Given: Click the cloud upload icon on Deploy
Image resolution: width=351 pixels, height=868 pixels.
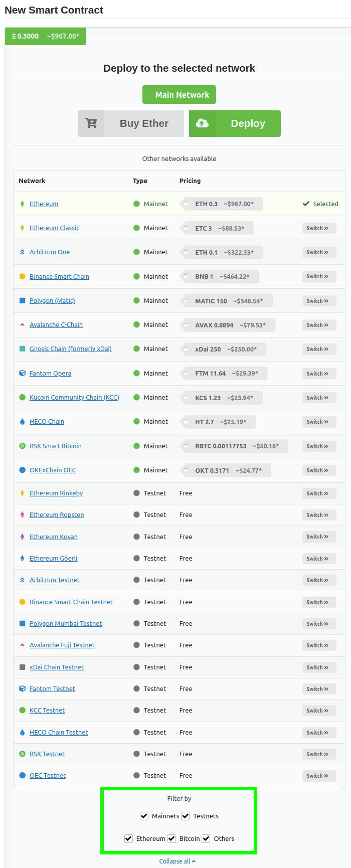Looking at the screenshot, I should (x=202, y=123).
